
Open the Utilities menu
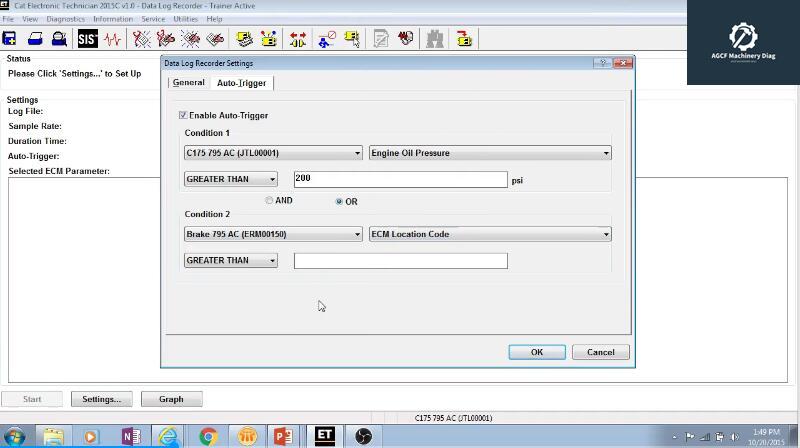(x=185, y=19)
